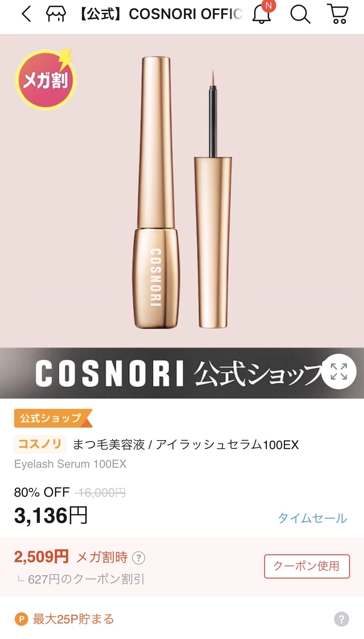Open the shop home icon

[x=56, y=14]
